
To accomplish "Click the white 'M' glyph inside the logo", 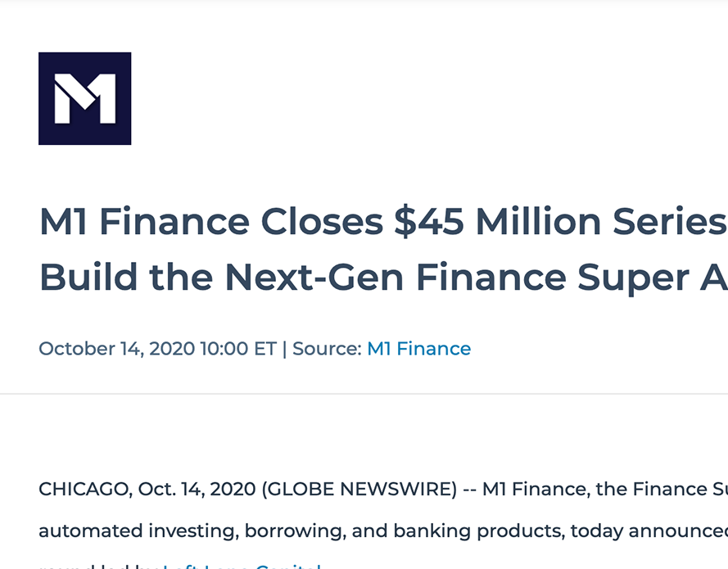I will 85,98.
